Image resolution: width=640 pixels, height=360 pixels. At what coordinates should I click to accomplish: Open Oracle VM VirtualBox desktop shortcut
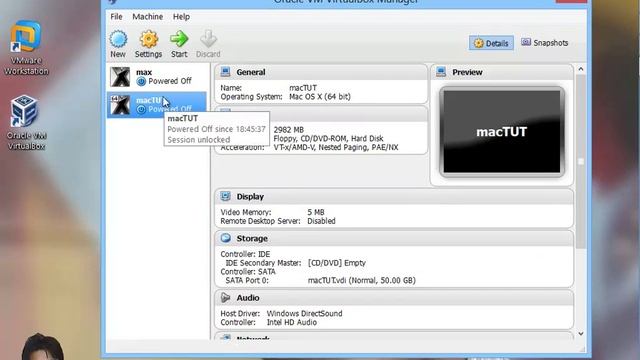point(26,122)
